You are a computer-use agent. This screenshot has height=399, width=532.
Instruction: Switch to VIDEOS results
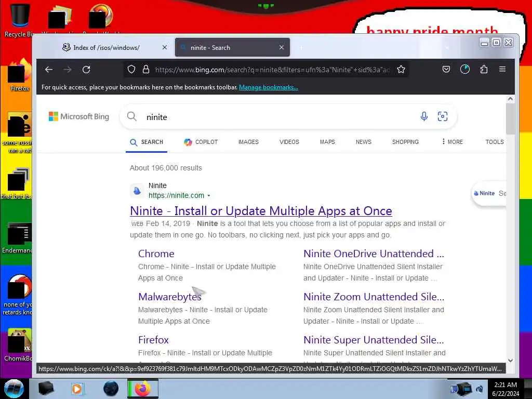coord(289,142)
